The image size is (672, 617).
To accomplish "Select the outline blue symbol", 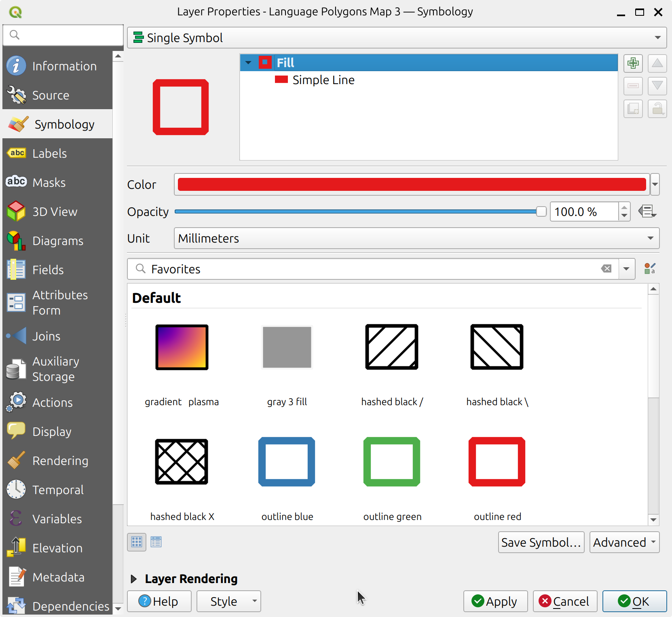I will [x=287, y=462].
